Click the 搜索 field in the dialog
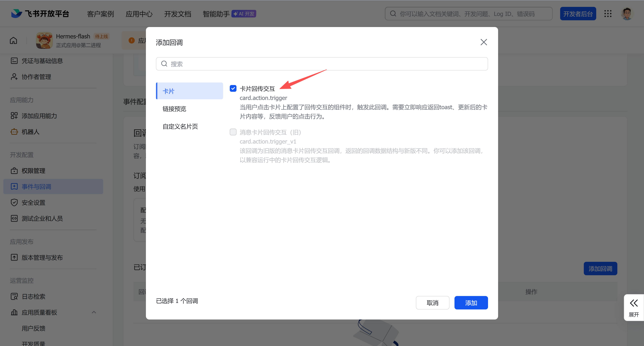The image size is (644, 346). click(322, 64)
